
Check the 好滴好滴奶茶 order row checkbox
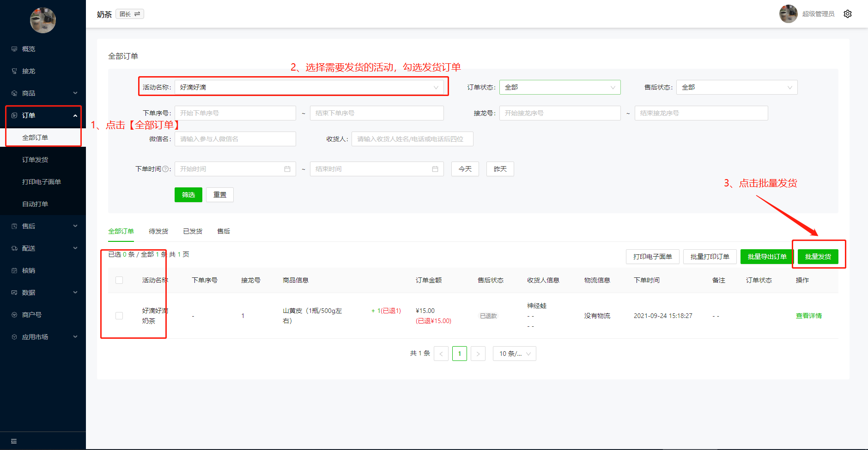tap(119, 316)
